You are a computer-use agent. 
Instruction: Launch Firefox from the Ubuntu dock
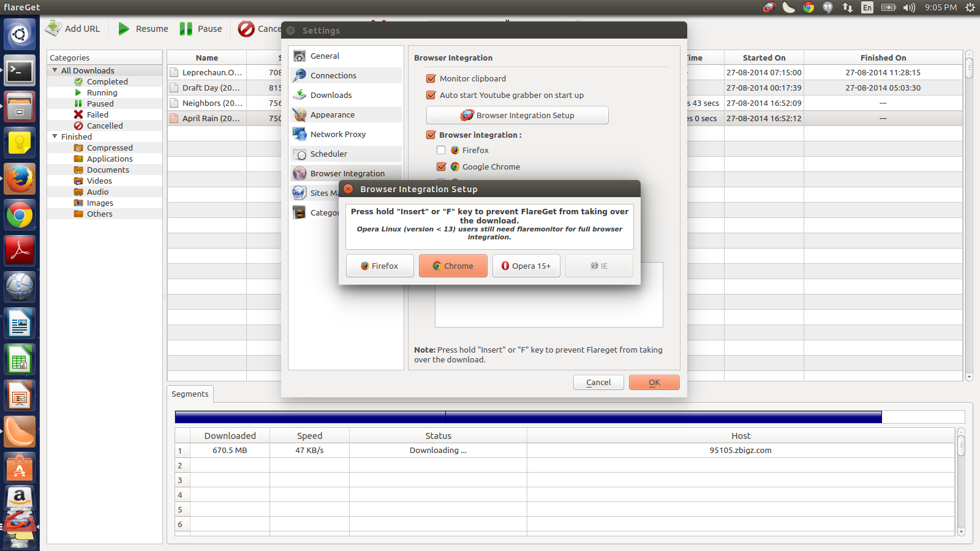coord(20,179)
